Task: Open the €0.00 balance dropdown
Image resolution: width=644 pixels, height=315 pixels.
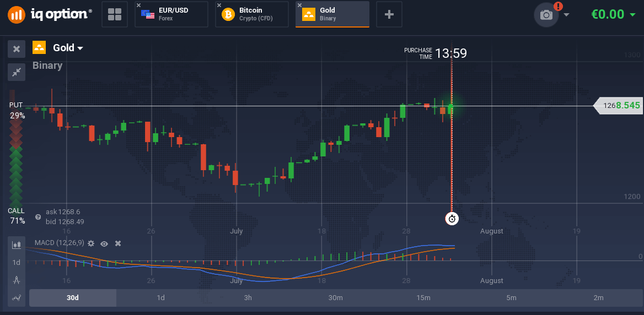Action: (613, 14)
